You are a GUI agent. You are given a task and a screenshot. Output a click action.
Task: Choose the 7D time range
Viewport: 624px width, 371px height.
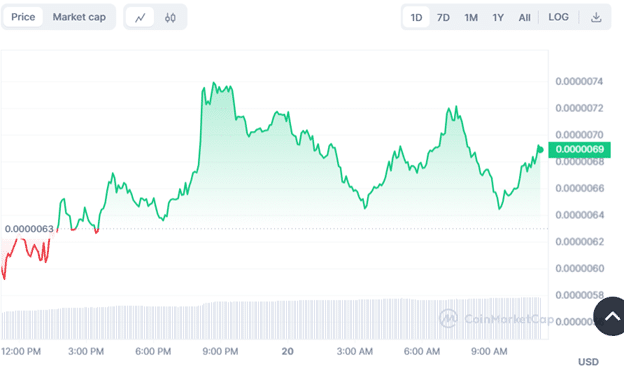443,18
